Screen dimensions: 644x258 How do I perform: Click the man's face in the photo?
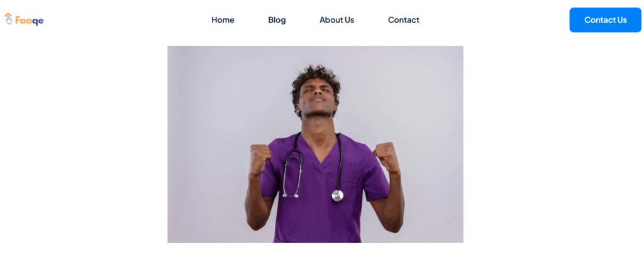tap(317, 97)
